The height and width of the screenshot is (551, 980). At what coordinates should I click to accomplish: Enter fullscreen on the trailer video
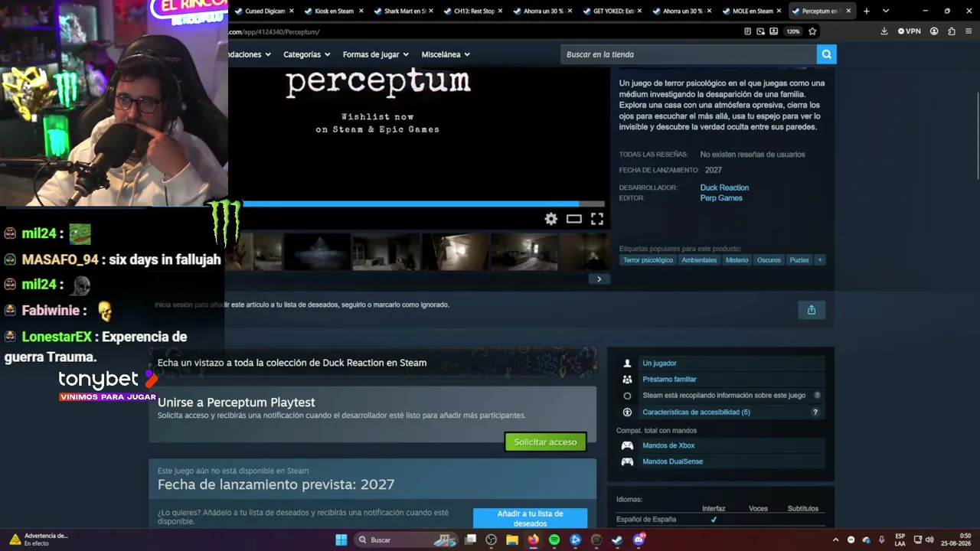click(597, 219)
